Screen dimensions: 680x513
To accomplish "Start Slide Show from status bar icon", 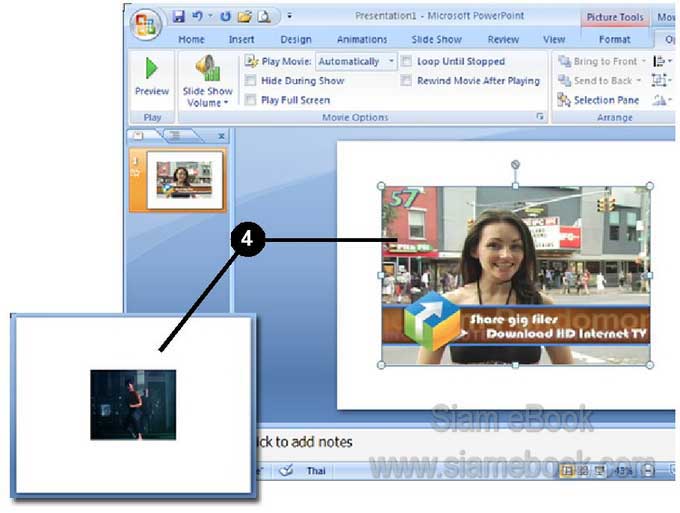I will [600, 471].
